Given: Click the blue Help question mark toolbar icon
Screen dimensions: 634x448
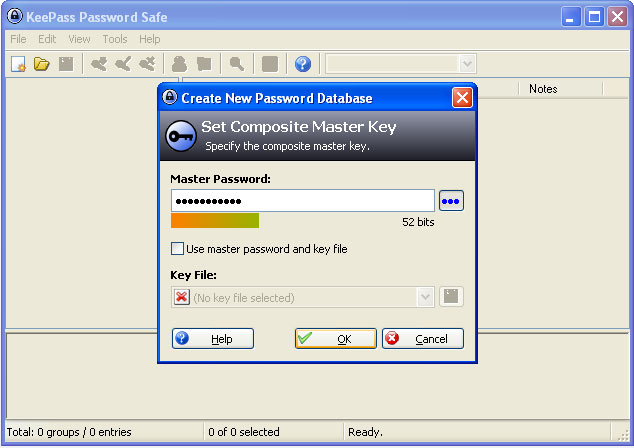Looking at the screenshot, I should click(x=303, y=64).
